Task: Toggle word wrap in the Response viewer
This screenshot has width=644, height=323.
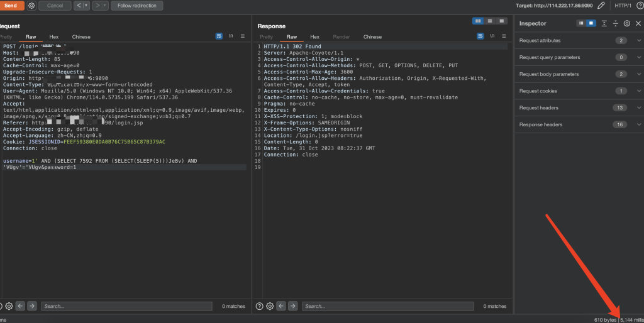Action: [x=480, y=36]
